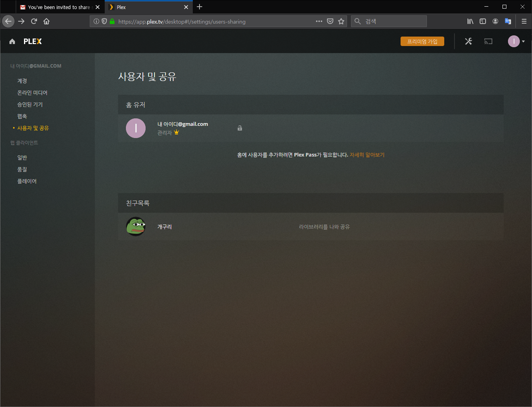Close the Plex browser tab
532x407 pixels.
186,7
